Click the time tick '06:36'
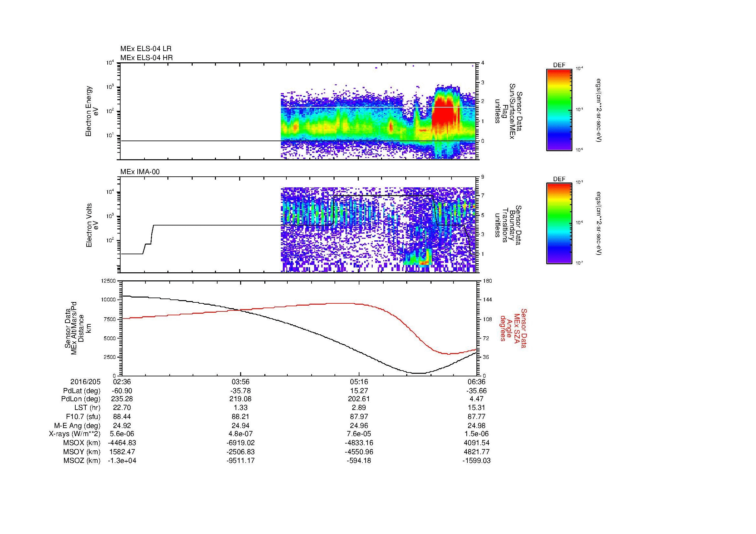 click(476, 382)
